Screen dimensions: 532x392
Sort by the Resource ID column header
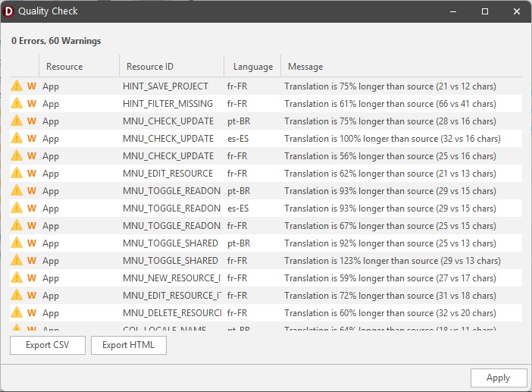click(x=150, y=67)
